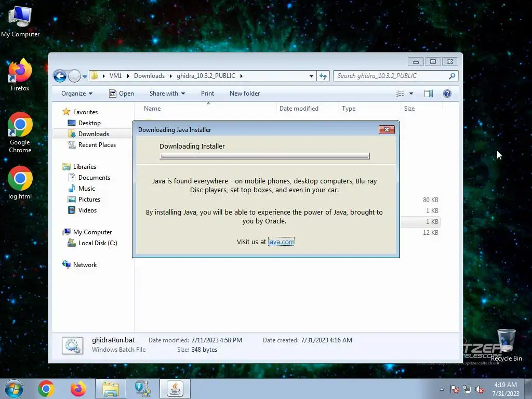The image size is (532, 399).
Task: Follow the java.com link
Action: pyautogui.click(x=281, y=242)
